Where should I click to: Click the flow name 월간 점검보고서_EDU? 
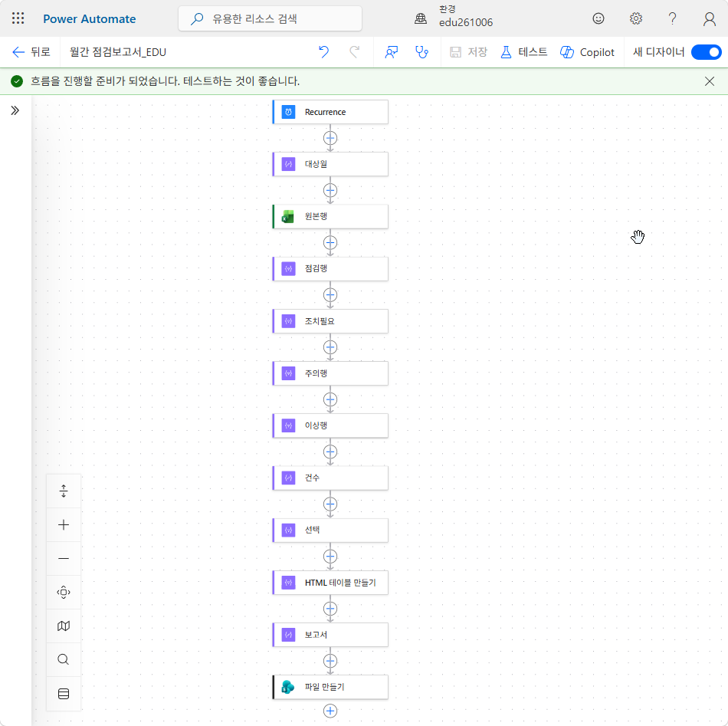118,52
